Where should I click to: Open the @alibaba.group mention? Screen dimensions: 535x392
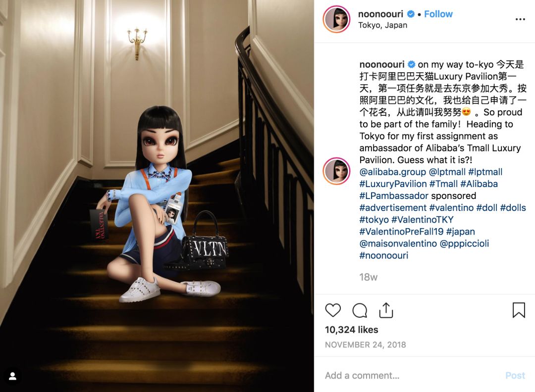point(393,172)
